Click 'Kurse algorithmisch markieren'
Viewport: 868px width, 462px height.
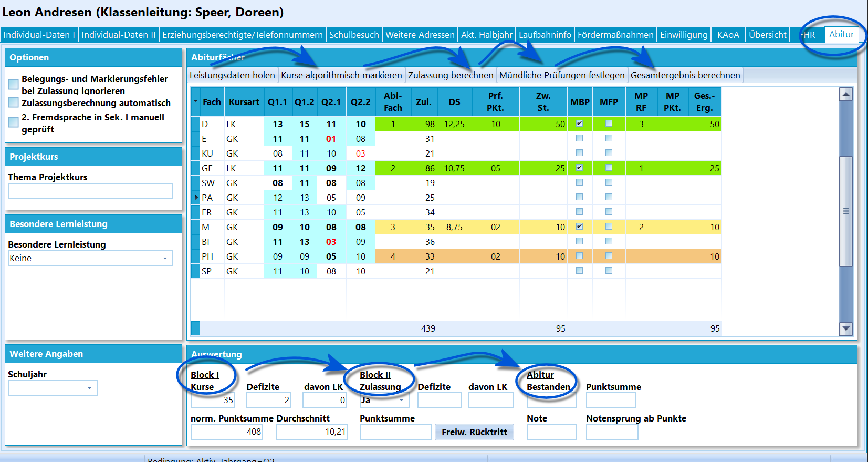point(341,75)
